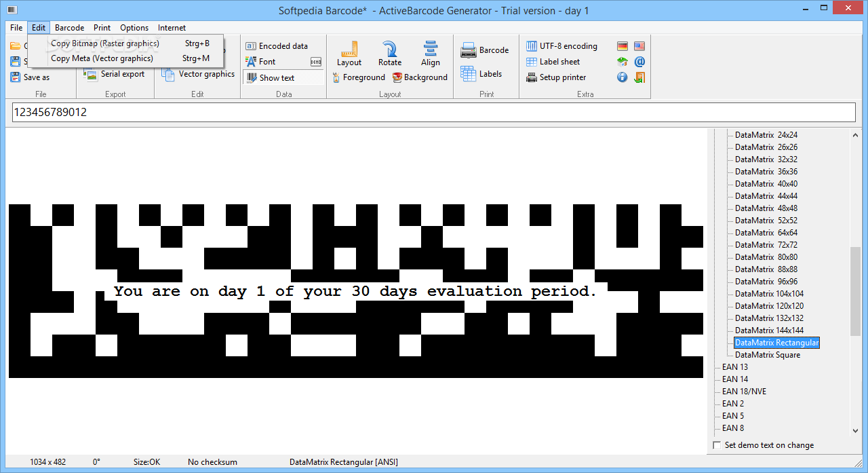Select DataMatrix 32x32 in the list
This screenshot has height=473, width=868.
pyautogui.click(x=766, y=159)
